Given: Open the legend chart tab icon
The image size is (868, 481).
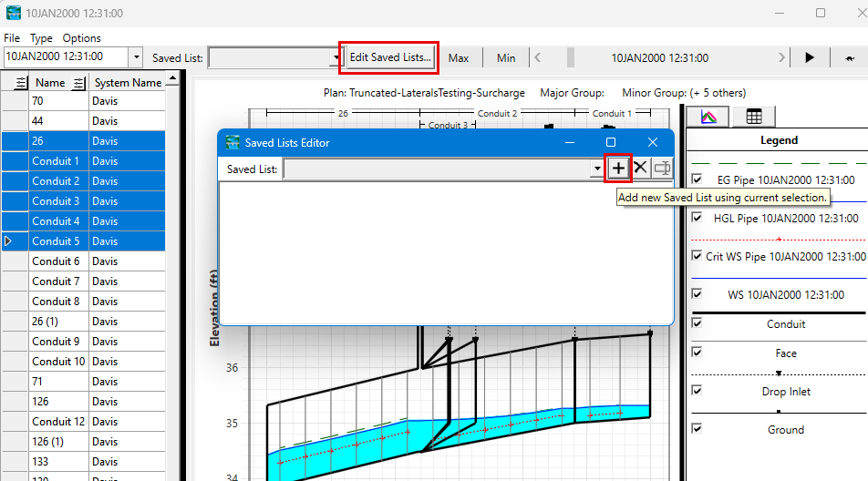Looking at the screenshot, I should coord(708,117).
